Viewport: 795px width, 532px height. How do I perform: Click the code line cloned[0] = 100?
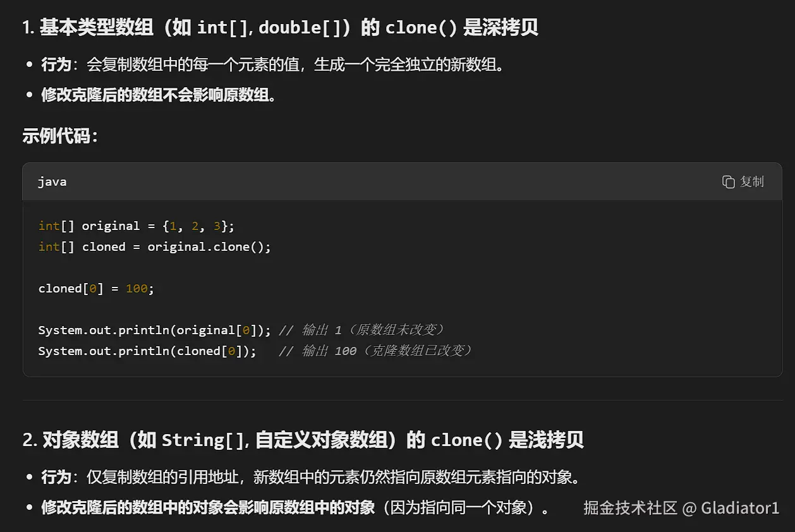[x=96, y=289]
